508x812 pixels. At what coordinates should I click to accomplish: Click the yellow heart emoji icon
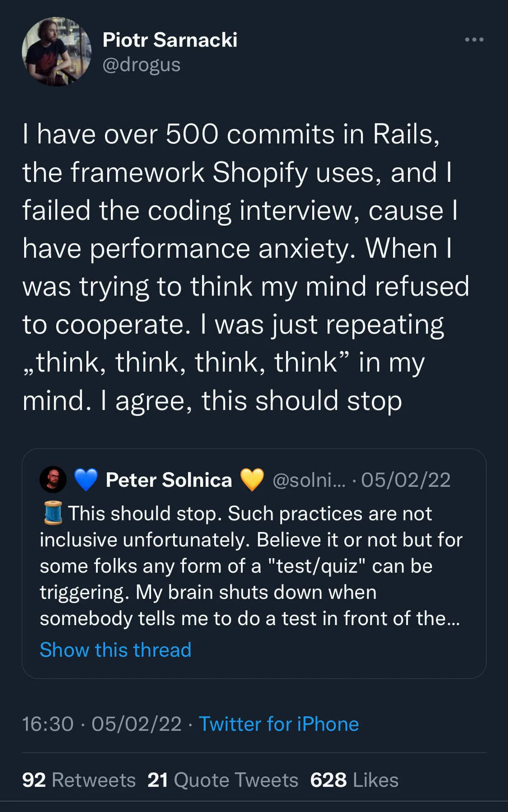(252, 479)
